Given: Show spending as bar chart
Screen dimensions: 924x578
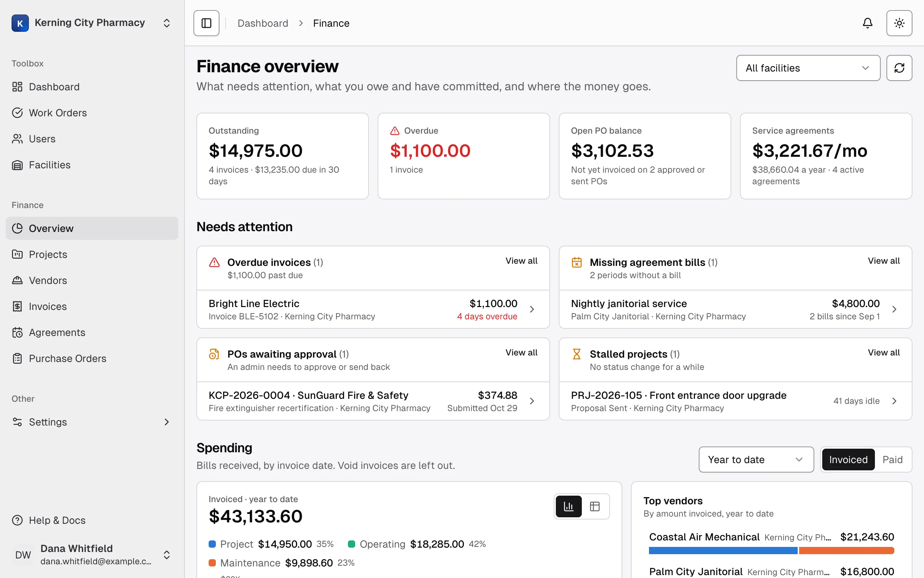Looking at the screenshot, I should pyautogui.click(x=568, y=506).
